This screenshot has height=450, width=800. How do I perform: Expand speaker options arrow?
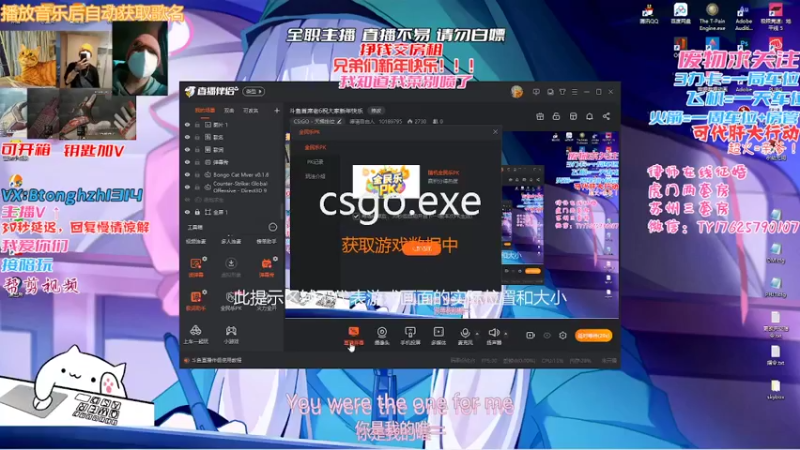506,334
